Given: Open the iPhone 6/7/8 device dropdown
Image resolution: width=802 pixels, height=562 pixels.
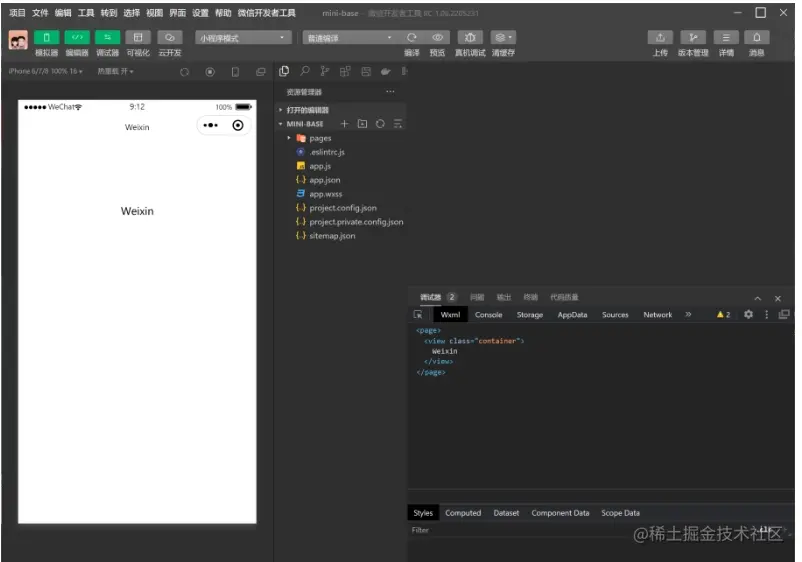Looking at the screenshot, I should (x=46, y=71).
